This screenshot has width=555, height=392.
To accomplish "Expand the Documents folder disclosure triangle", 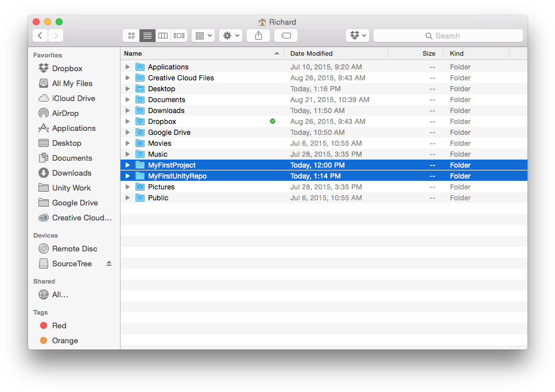I will (x=127, y=99).
